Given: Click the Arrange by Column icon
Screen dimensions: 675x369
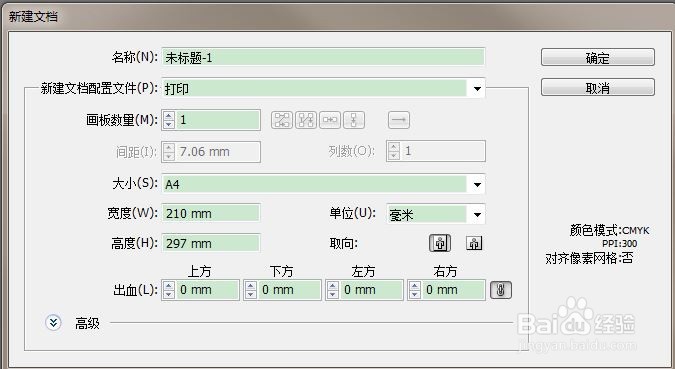Looking at the screenshot, I should tap(354, 120).
